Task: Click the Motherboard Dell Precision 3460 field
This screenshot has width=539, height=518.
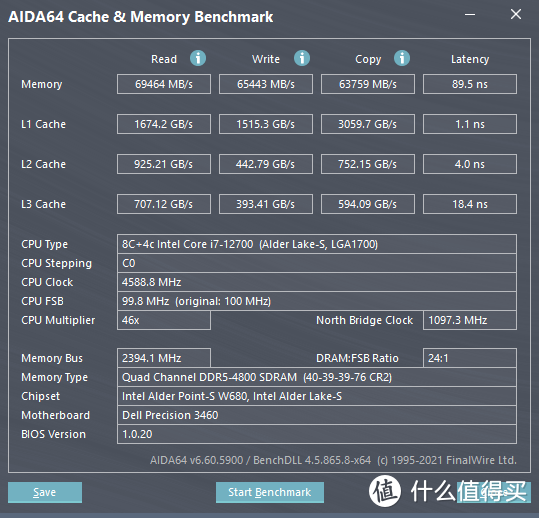Action: pyautogui.click(x=317, y=415)
